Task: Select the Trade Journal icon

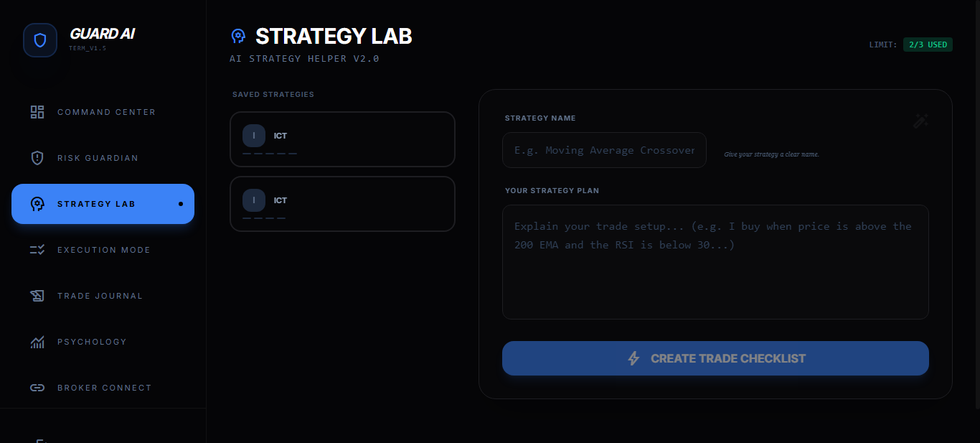Action: [37, 296]
